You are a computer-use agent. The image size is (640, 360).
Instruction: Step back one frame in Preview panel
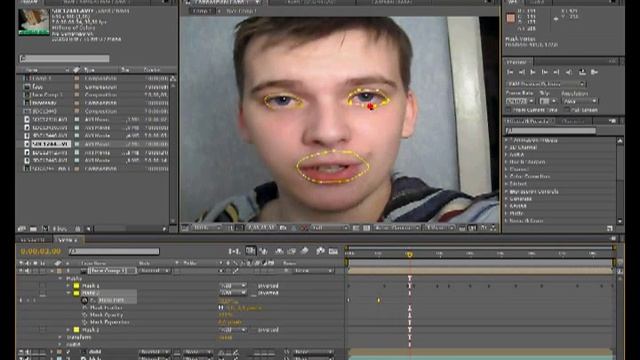pyautogui.click(x=522, y=72)
